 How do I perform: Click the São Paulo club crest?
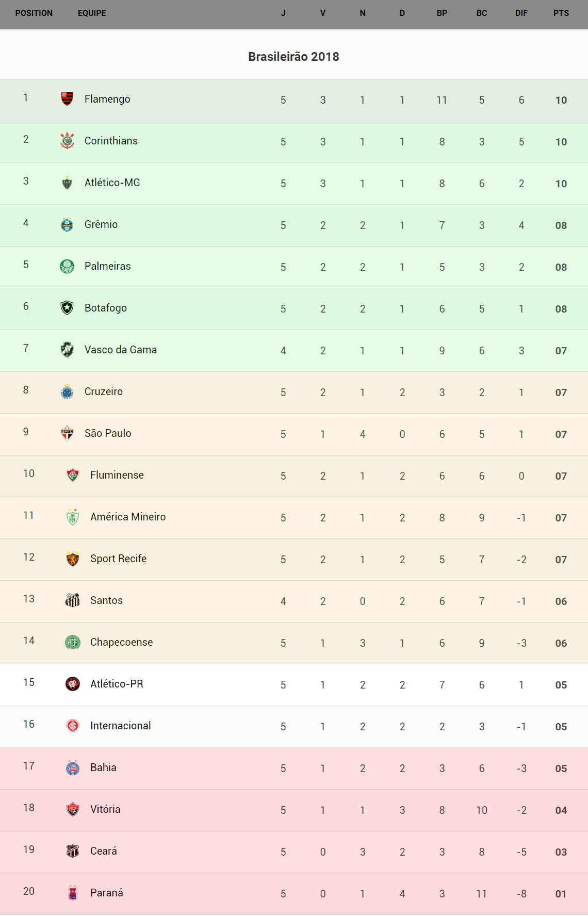pyautogui.click(x=67, y=433)
